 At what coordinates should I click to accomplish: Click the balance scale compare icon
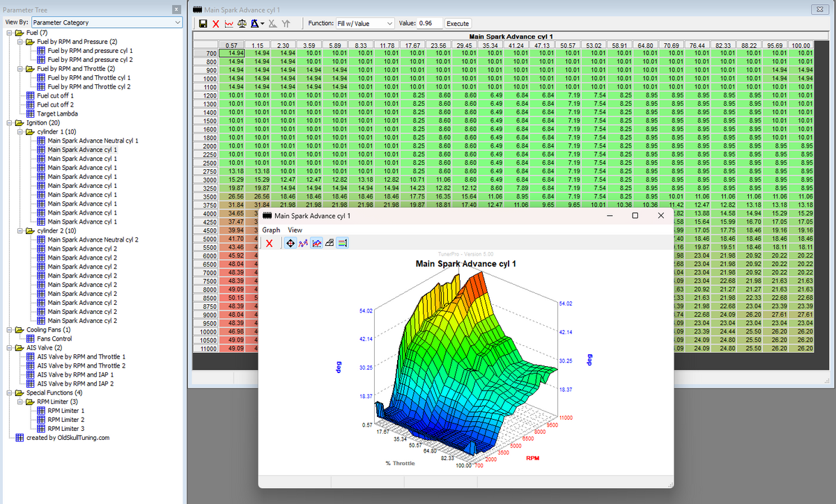click(242, 24)
